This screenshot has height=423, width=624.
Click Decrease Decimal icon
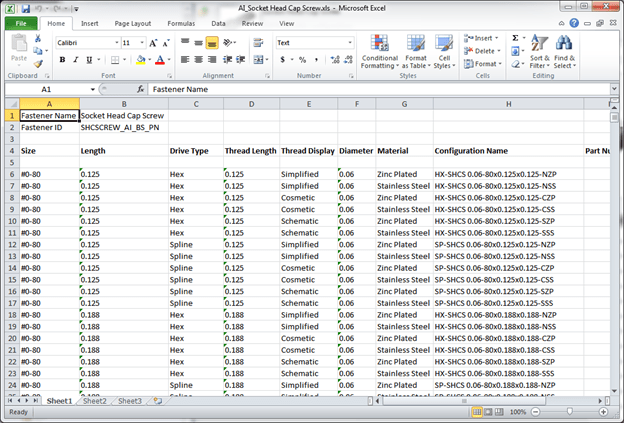click(349, 60)
